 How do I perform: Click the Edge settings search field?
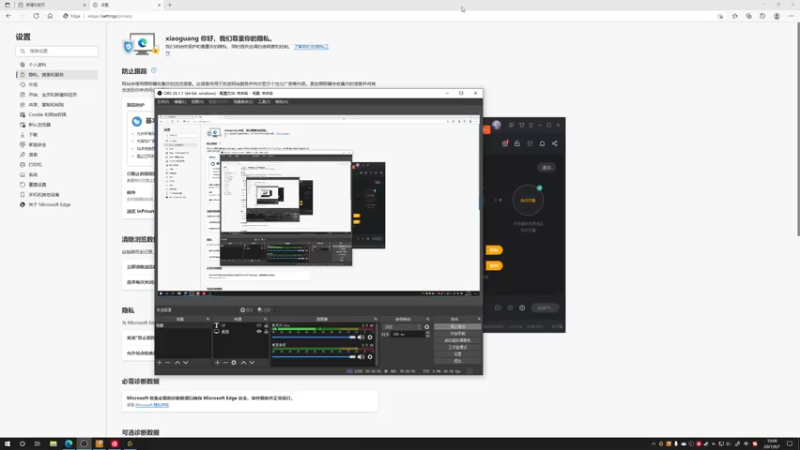point(57,51)
